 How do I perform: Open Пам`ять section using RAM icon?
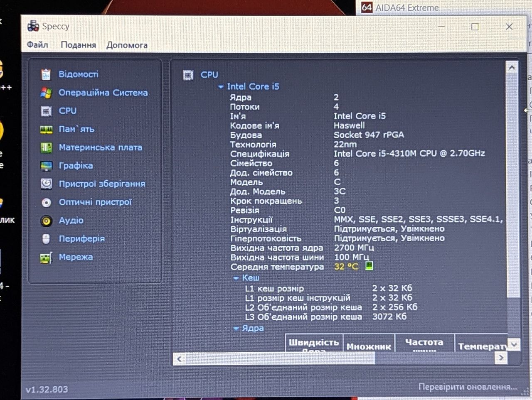[x=46, y=130]
